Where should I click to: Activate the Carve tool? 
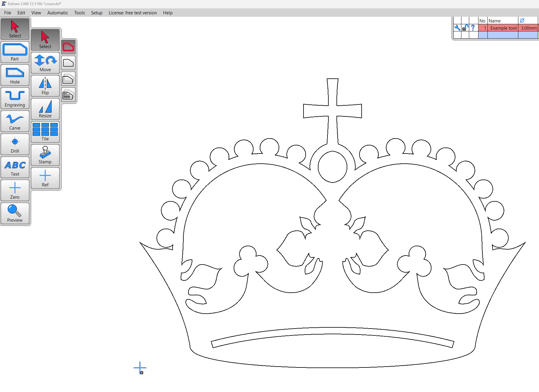pyautogui.click(x=15, y=121)
